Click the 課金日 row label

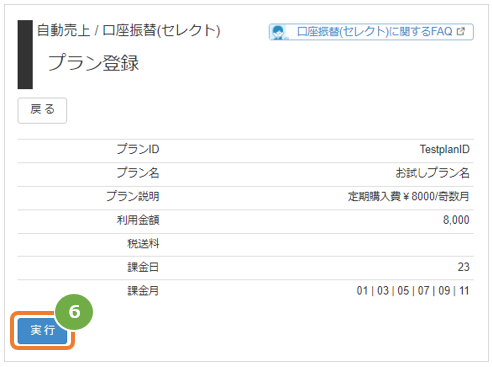[143, 267]
